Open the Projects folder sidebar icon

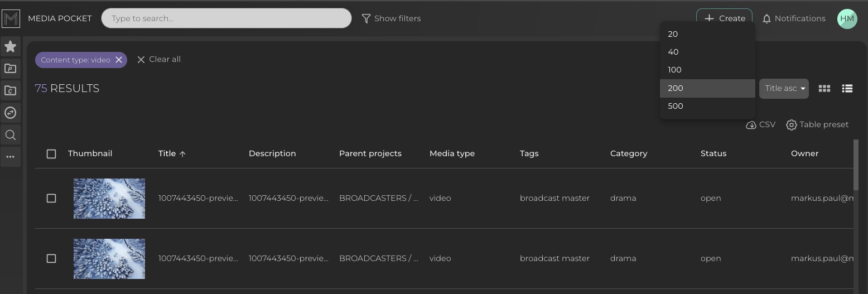pos(10,69)
